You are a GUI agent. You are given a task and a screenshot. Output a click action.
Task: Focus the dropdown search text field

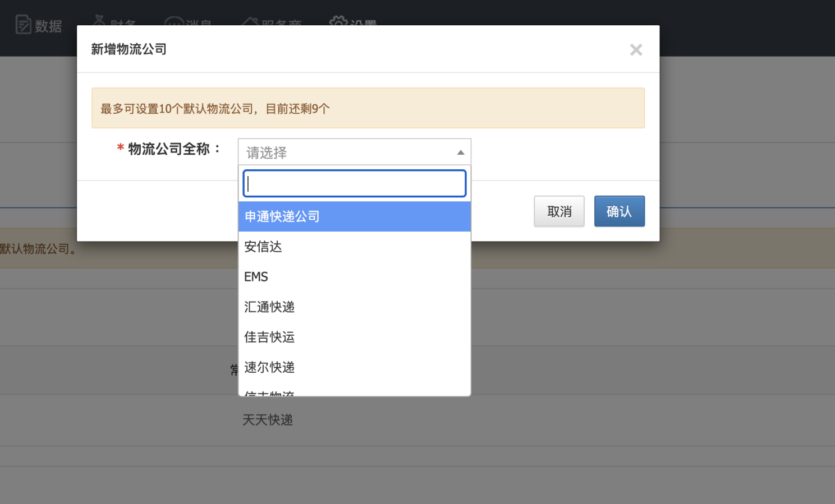(x=354, y=183)
